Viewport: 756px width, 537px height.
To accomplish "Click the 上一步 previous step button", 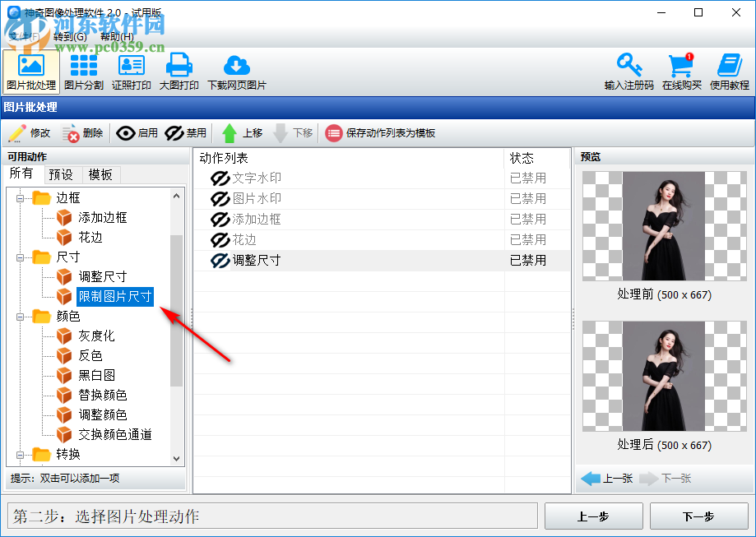I will pyautogui.click(x=593, y=516).
